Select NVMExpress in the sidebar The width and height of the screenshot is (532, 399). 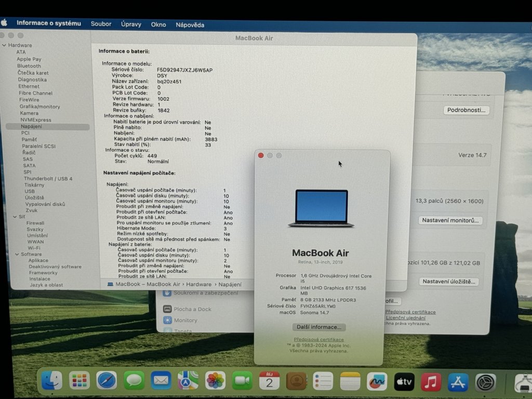[36, 120]
